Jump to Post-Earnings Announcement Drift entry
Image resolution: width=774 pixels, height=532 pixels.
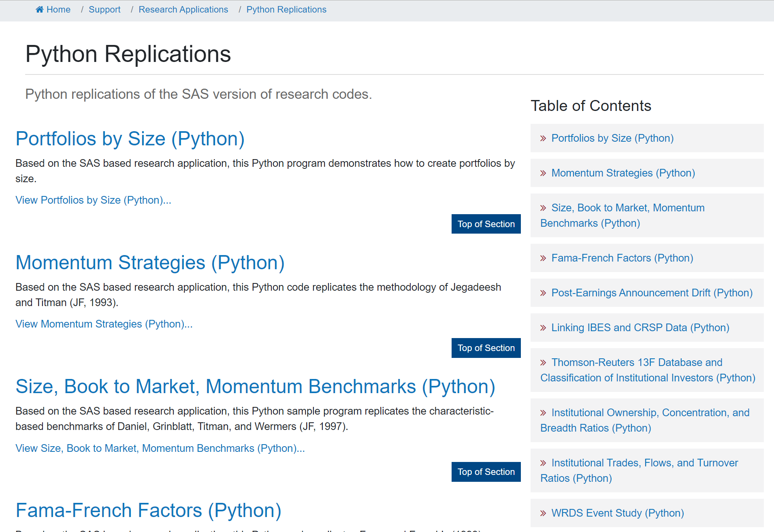tap(652, 293)
